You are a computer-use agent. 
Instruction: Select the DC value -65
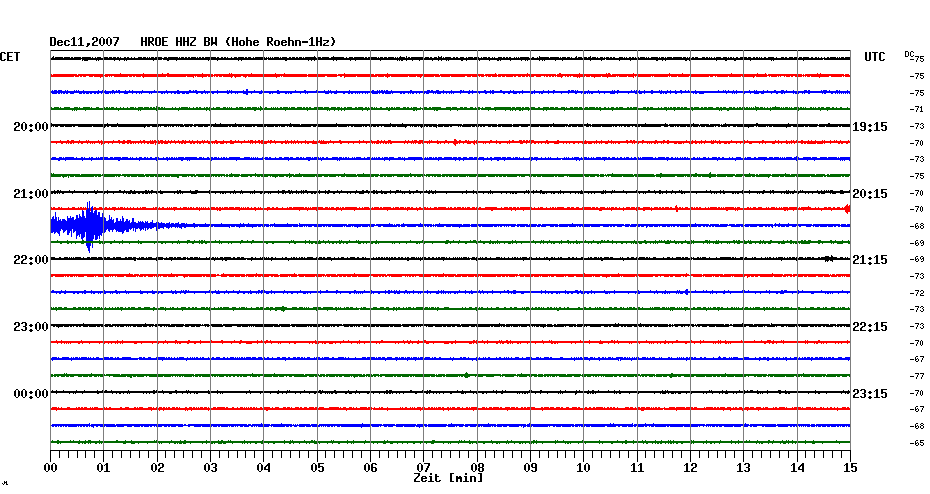(x=917, y=444)
